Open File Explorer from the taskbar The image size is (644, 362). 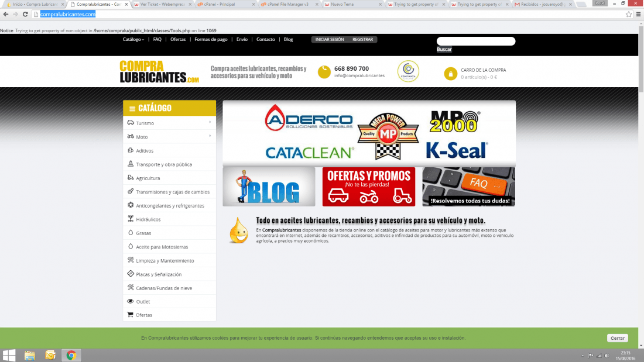[x=30, y=356]
